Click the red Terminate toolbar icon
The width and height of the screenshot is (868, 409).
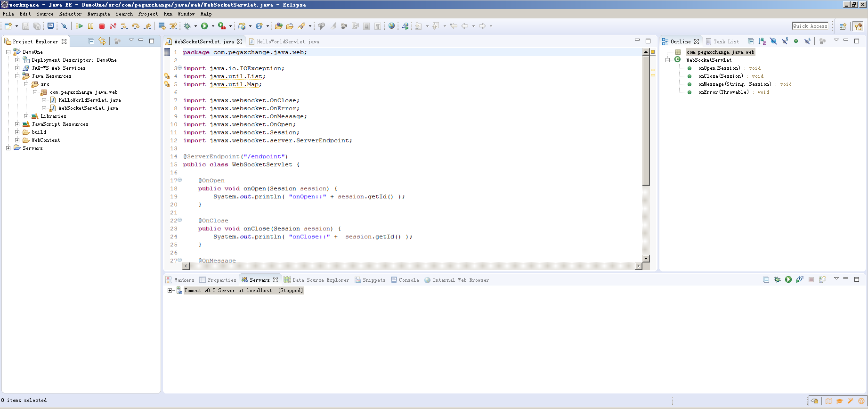[x=102, y=26]
